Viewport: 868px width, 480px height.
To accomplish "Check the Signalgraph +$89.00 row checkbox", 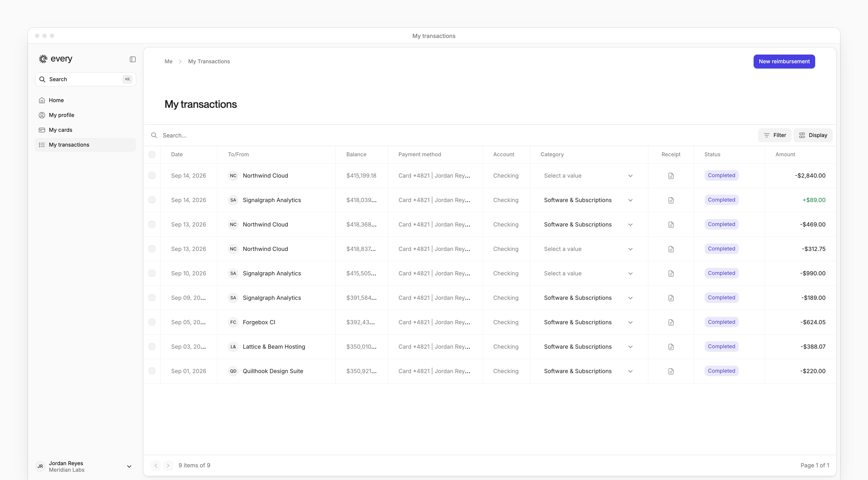I will tap(152, 200).
